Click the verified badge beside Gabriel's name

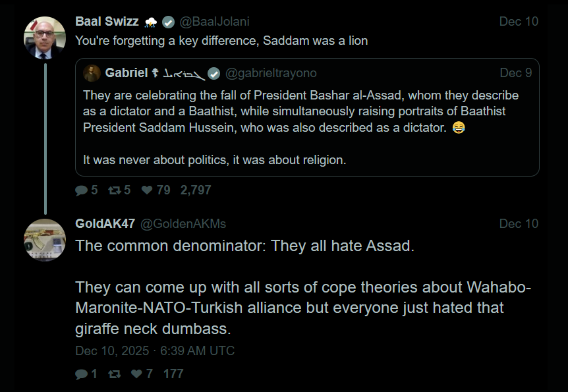point(215,73)
